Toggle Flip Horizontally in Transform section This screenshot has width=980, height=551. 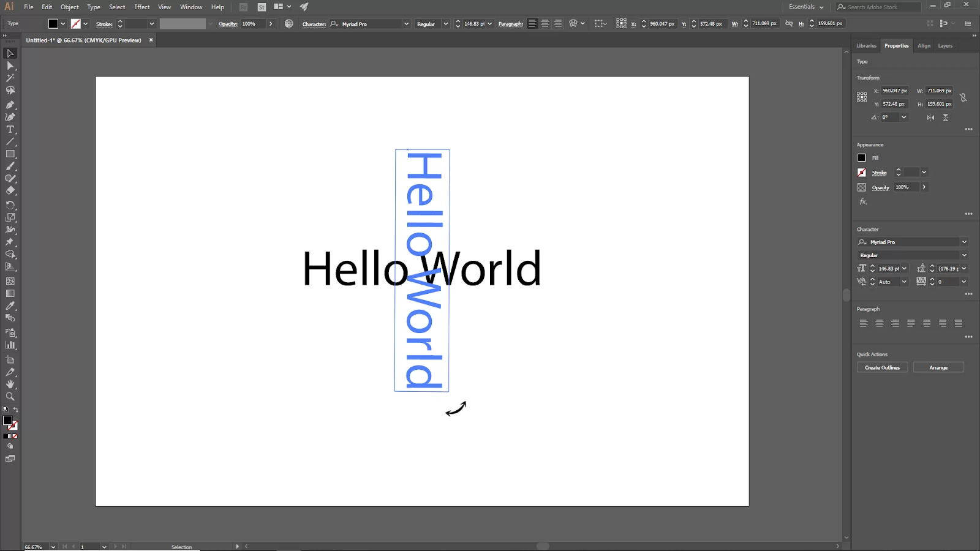[x=930, y=117]
